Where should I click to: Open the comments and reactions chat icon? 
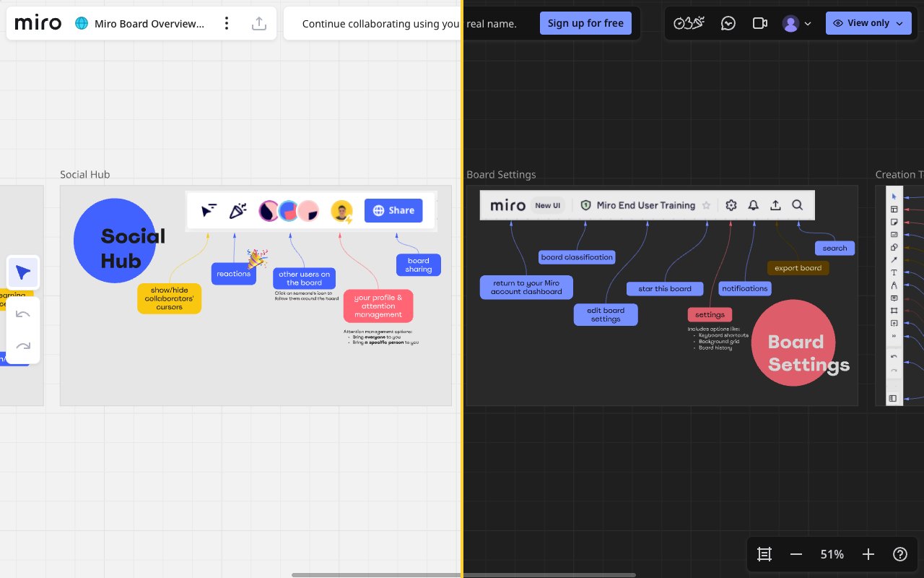[x=728, y=24]
